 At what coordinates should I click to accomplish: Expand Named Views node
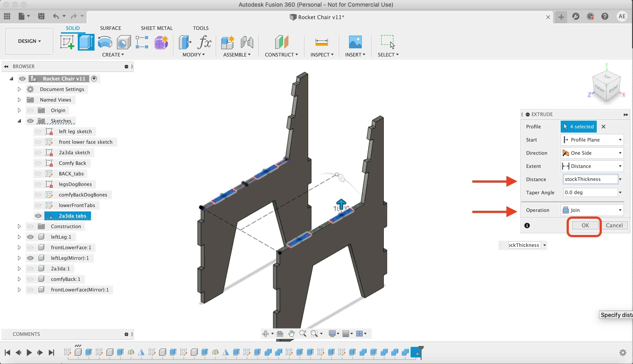click(x=19, y=100)
